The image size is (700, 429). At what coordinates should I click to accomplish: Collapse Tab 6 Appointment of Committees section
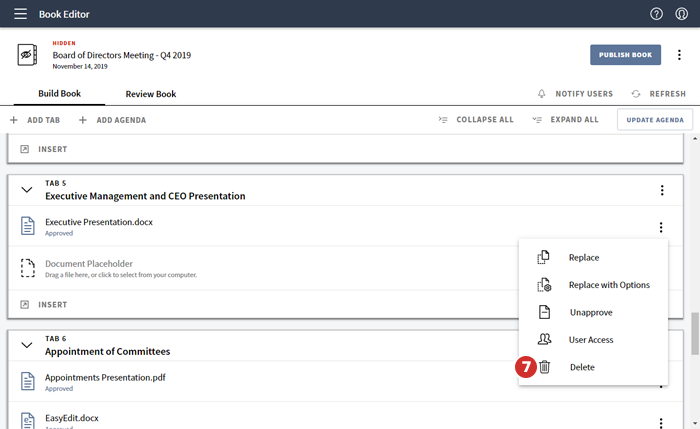coord(27,345)
